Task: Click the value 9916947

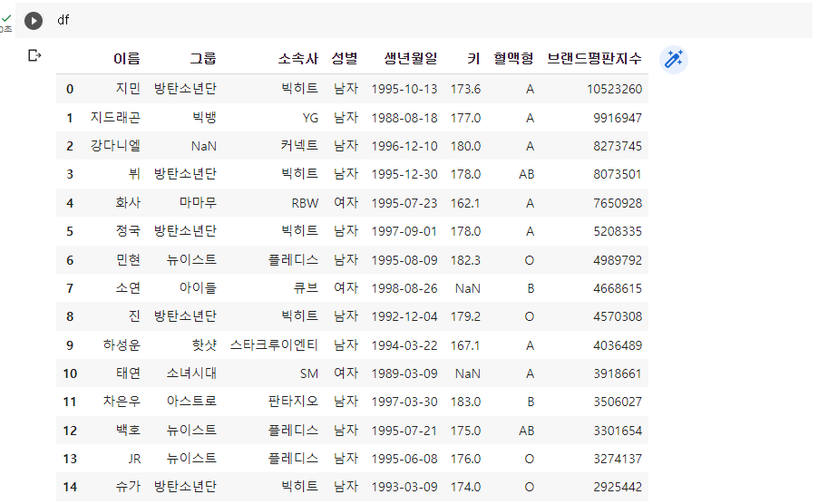Action: point(618,118)
